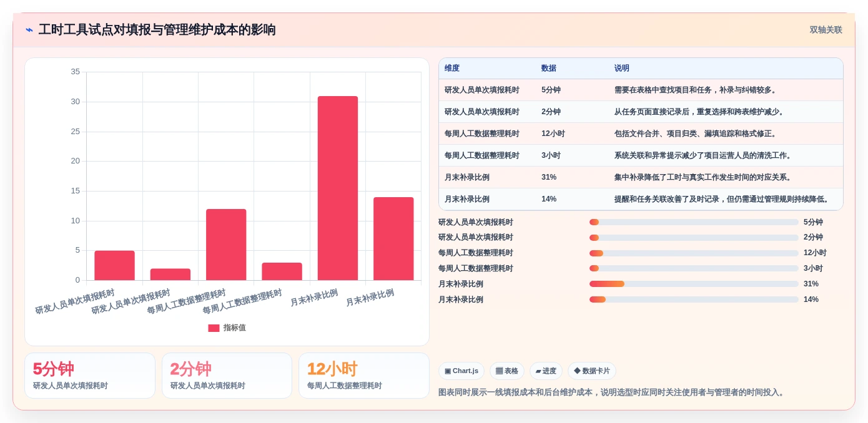Open the summary card showing large 2分钟
This screenshot has height=423, width=868.
pyautogui.click(x=227, y=376)
